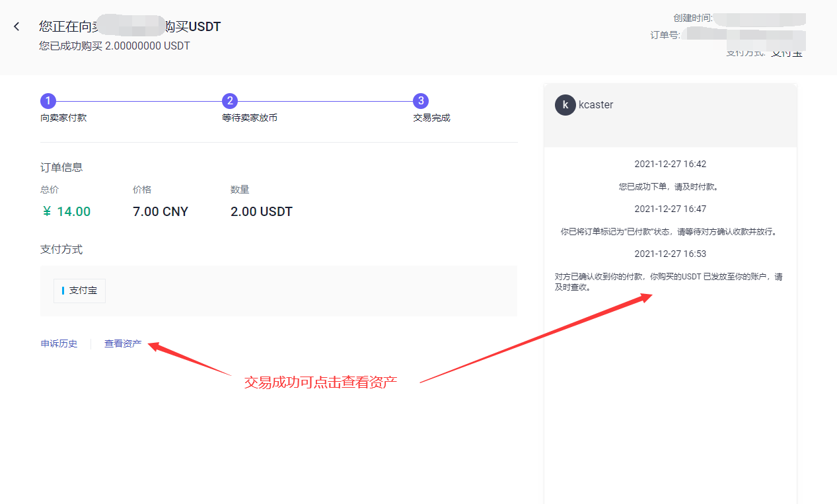Click the back arrow to return
This screenshot has width=837, height=504.
coord(16,26)
